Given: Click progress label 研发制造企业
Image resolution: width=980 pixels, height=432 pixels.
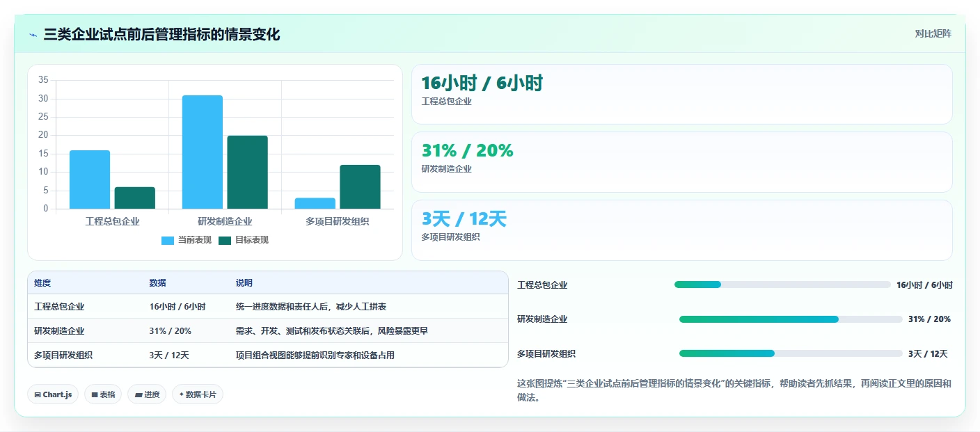Looking at the screenshot, I should click(x=542, y=319).
